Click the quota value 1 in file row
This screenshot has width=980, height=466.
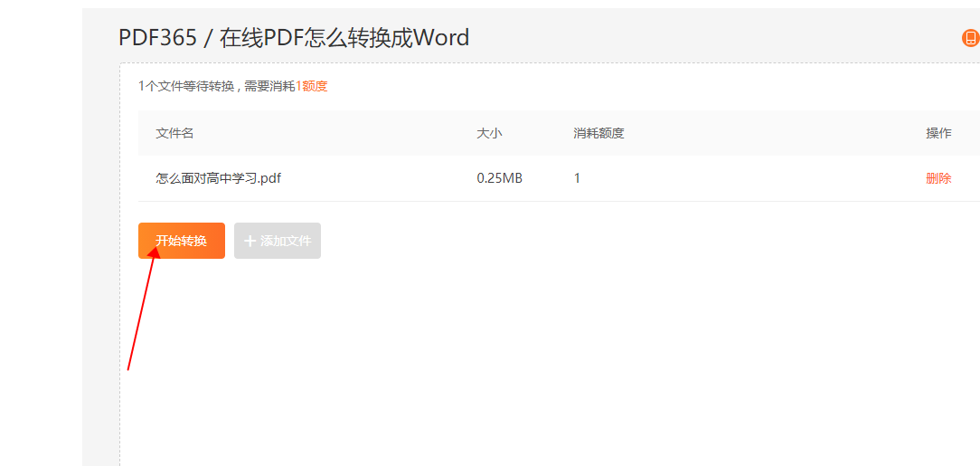click(x=577, y=178)
